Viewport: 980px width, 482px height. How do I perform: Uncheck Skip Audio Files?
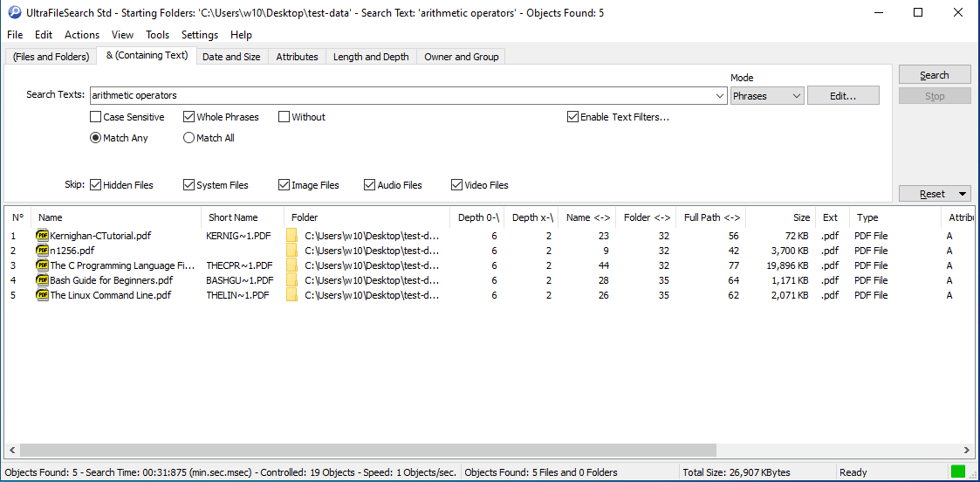coord(370,185)
